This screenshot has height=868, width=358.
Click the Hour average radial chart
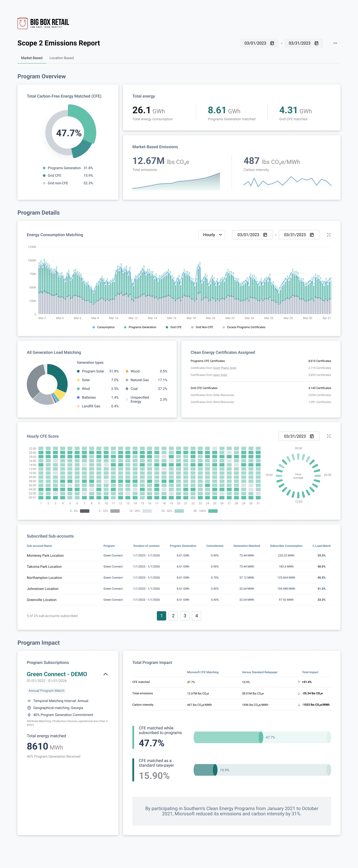(x=298, y=476)
